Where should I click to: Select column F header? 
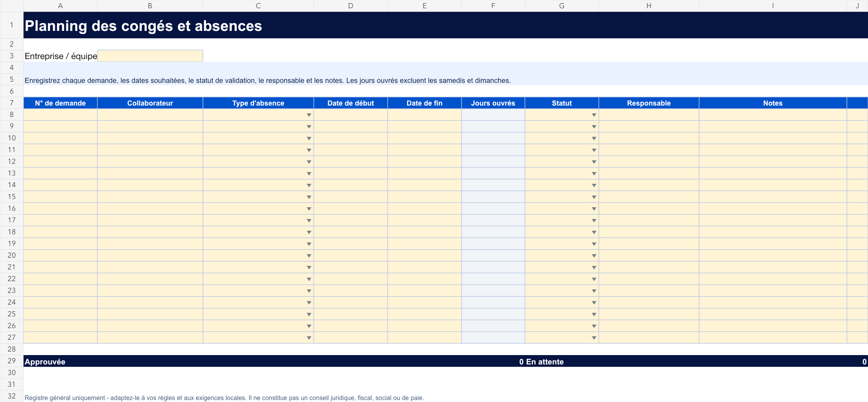click(x=493, y=6)
